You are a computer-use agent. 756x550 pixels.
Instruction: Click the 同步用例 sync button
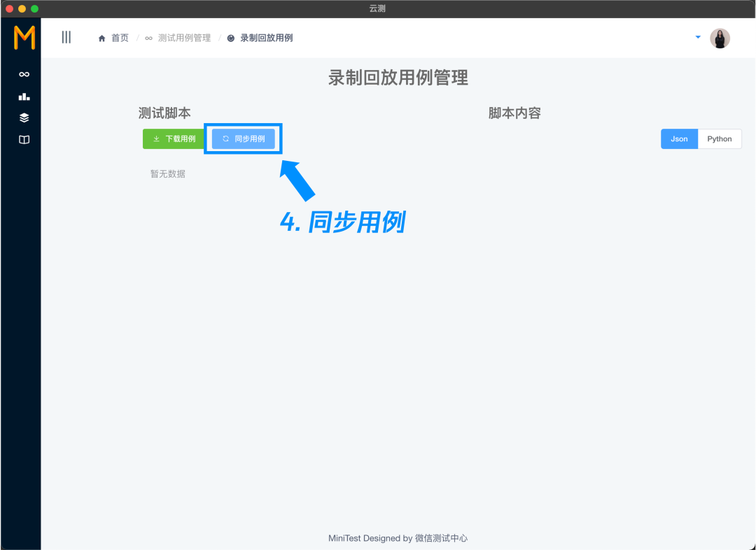click(x=244, y=139)
